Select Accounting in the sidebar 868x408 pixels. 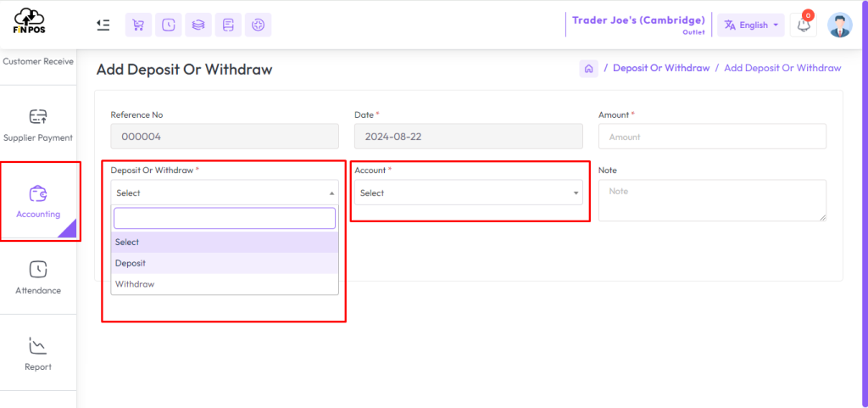coord(38,202)
